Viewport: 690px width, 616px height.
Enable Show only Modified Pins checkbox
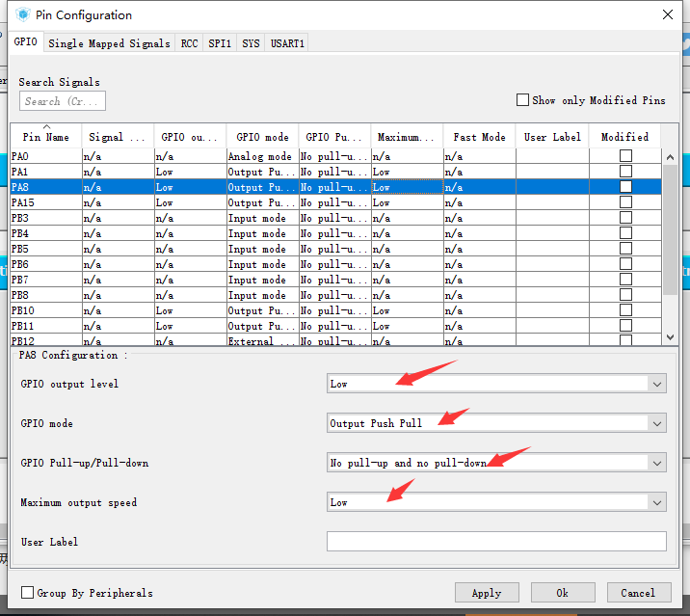point(522,100)
